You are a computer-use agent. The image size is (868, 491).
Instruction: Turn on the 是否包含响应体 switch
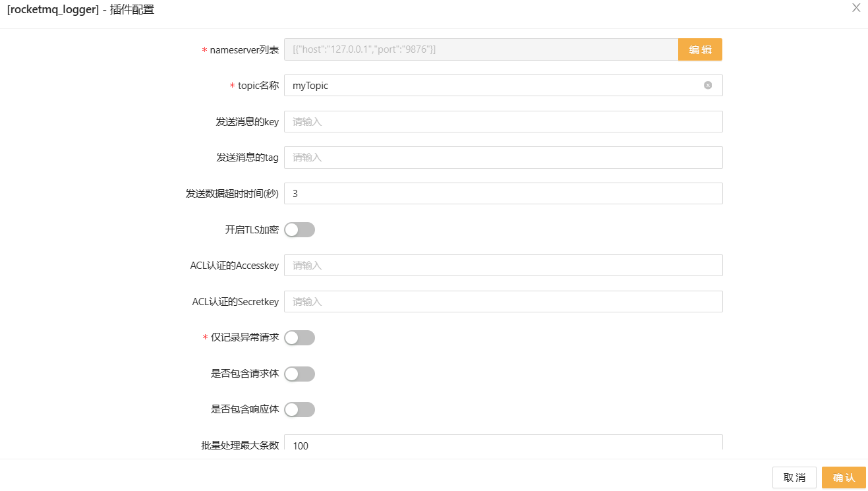click(300, 409)
